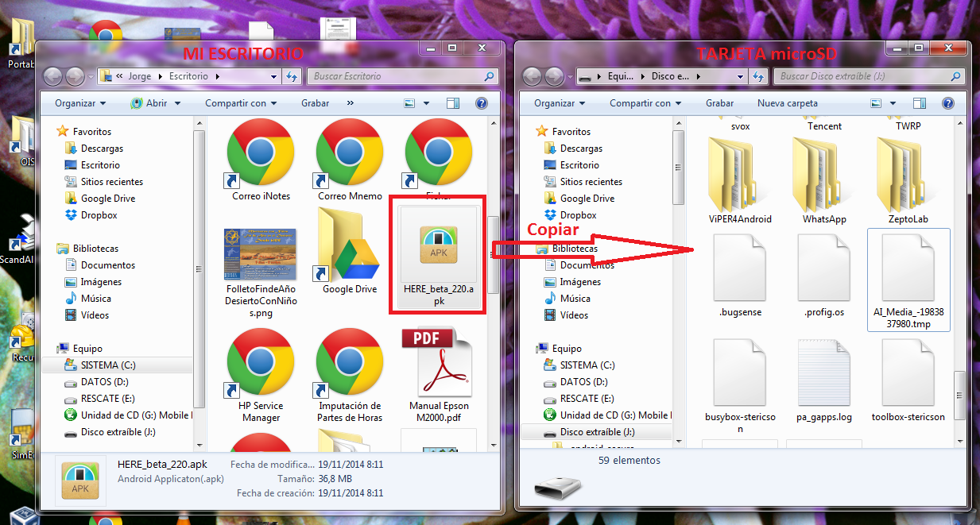Select Google Drive in Disco extraíble window sidebar
Viewport: 980px width, 525px height.
(587, 199)
